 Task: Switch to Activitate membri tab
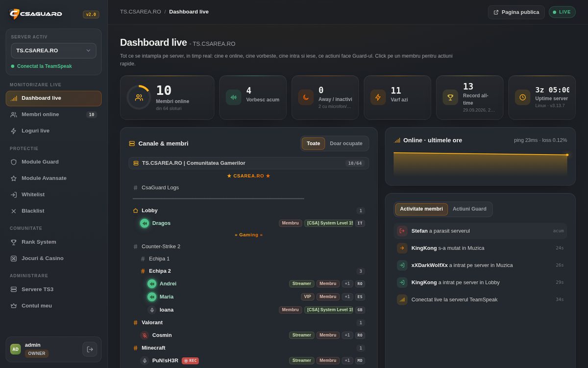(421, 209)
